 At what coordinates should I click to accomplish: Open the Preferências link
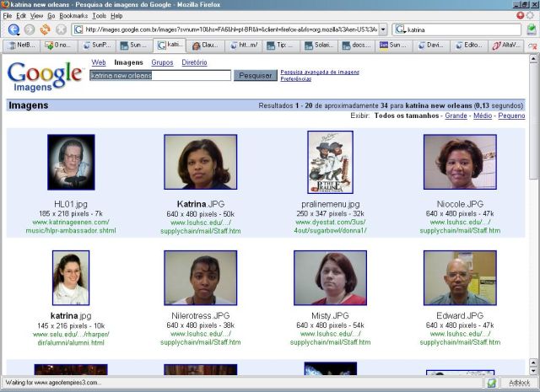[296, 78]
